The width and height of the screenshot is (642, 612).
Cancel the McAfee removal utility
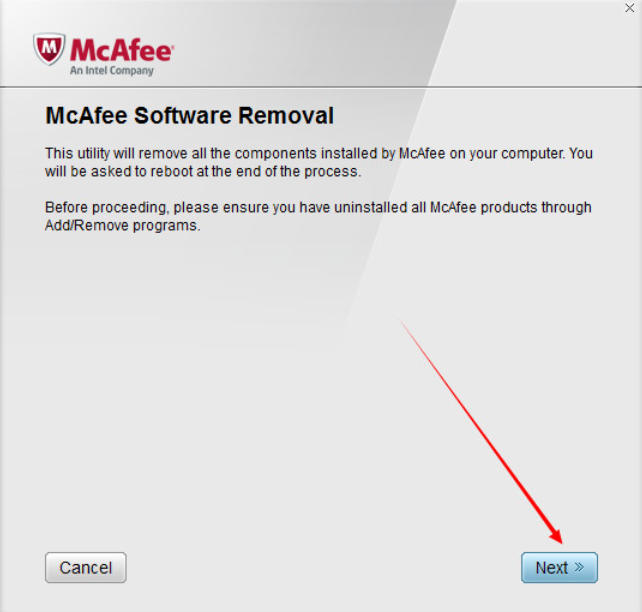click(x=86, y=567)
